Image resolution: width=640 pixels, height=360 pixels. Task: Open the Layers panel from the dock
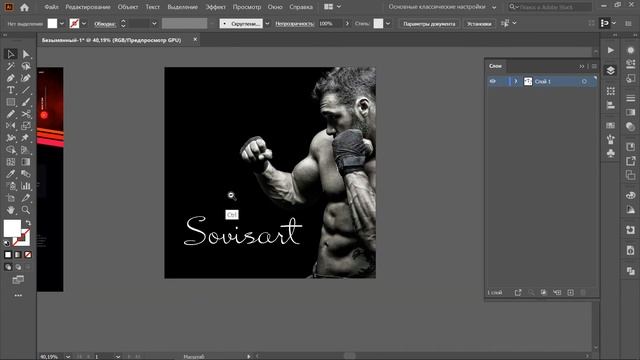[x=611, y=70]
